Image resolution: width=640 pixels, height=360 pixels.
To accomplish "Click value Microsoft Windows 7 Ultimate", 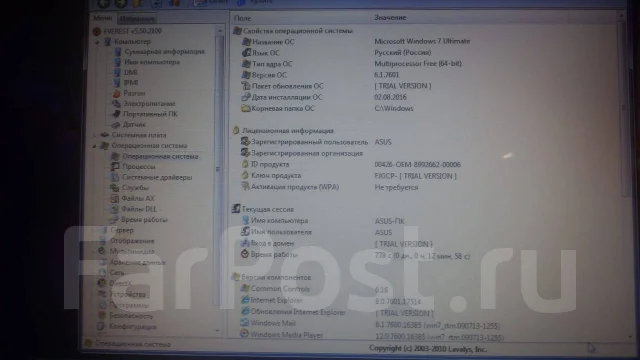I will pos(422,41).
